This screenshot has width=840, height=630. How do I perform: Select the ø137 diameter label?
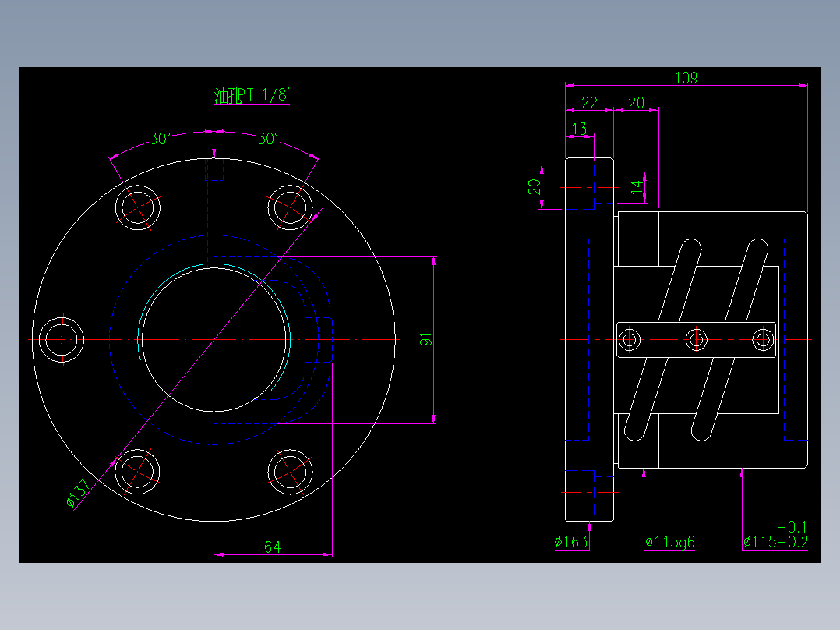pos(78,494)
